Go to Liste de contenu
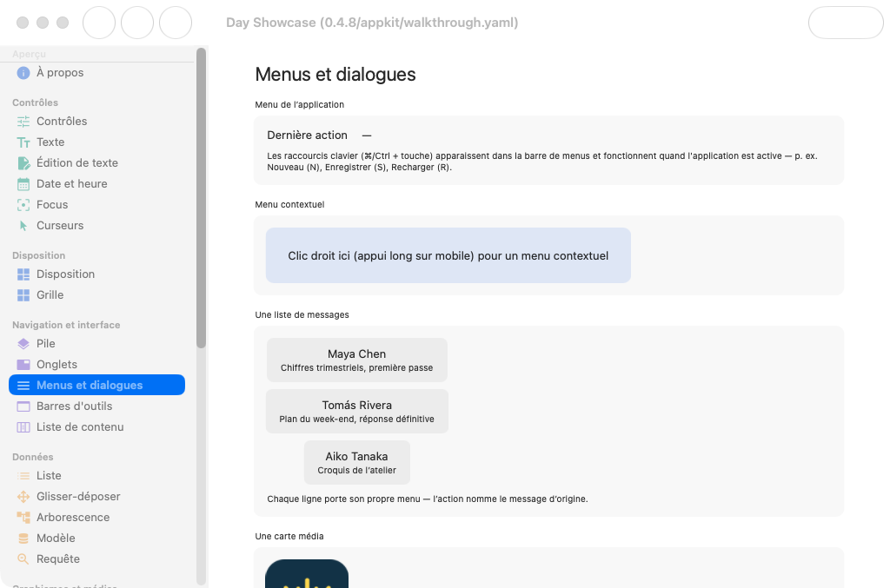 tap(97, 427)
